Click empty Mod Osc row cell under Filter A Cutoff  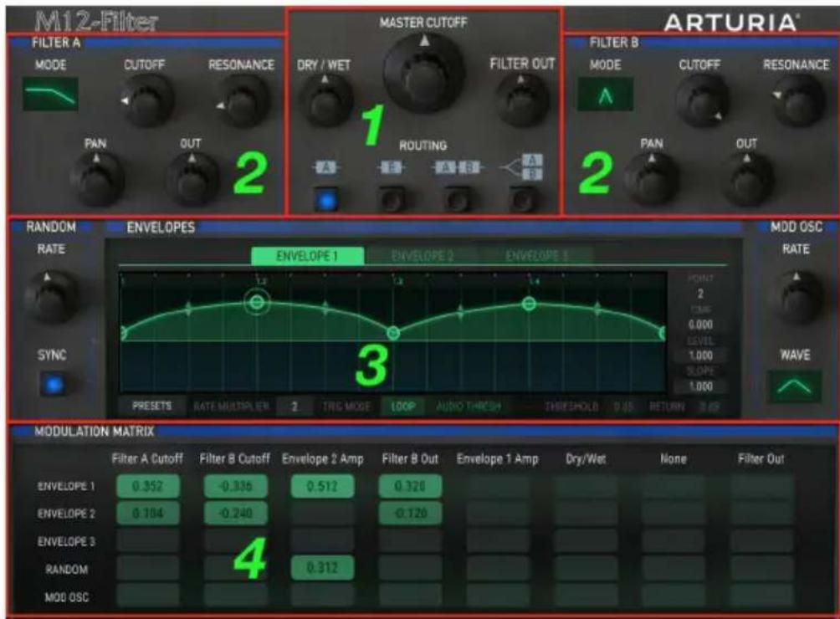point(148,595)
